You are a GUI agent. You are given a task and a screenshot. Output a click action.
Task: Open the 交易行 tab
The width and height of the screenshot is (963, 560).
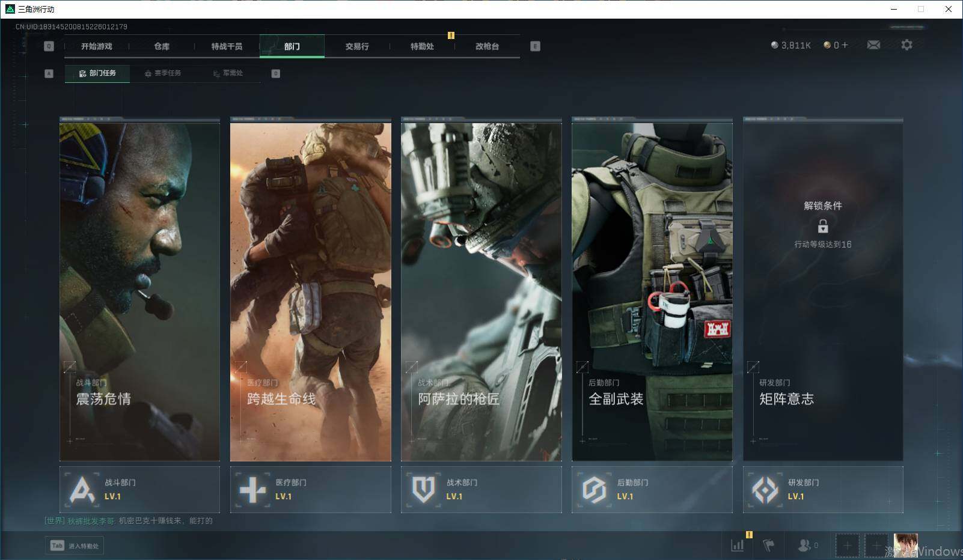coord(357,46)
